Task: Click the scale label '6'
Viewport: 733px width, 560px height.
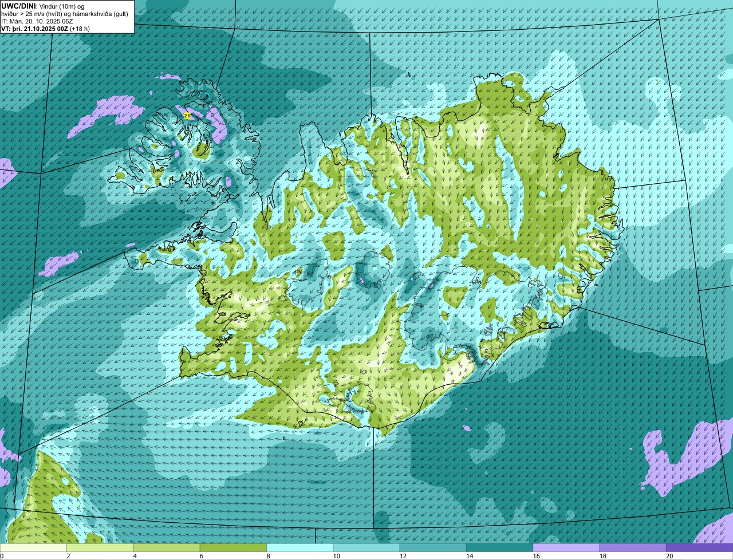Action: tap(201, 556)
